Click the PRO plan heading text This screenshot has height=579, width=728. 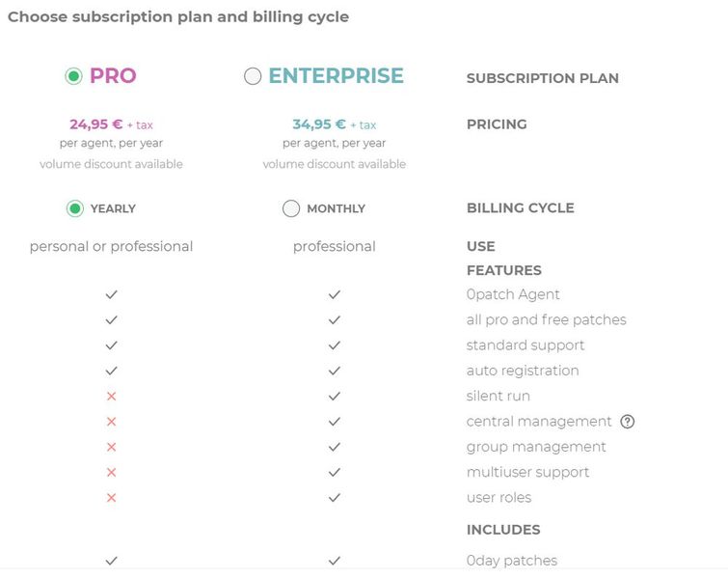[113, 76]
